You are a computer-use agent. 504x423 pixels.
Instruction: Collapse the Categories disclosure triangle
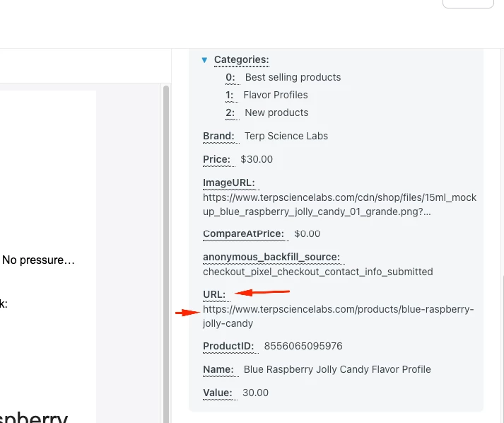coord(204,60)
